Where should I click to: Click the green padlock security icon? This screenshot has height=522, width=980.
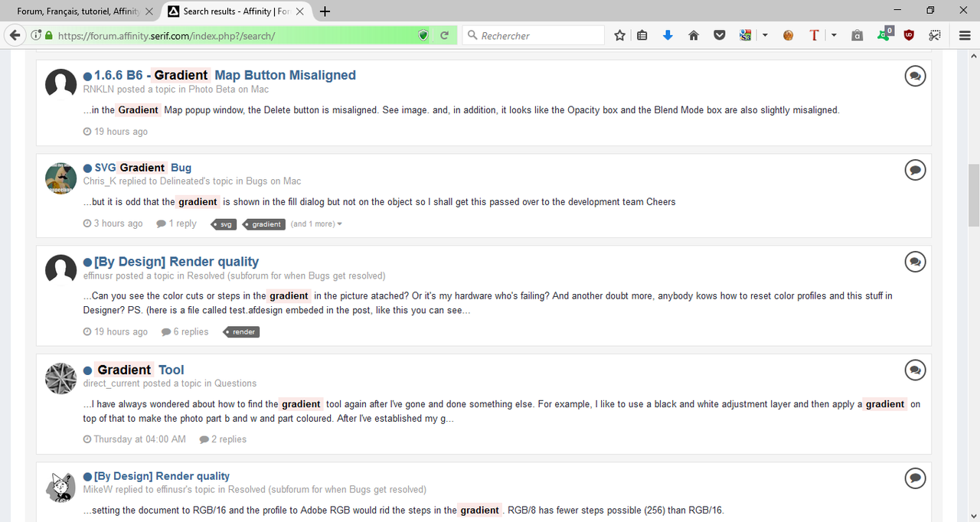49,35
